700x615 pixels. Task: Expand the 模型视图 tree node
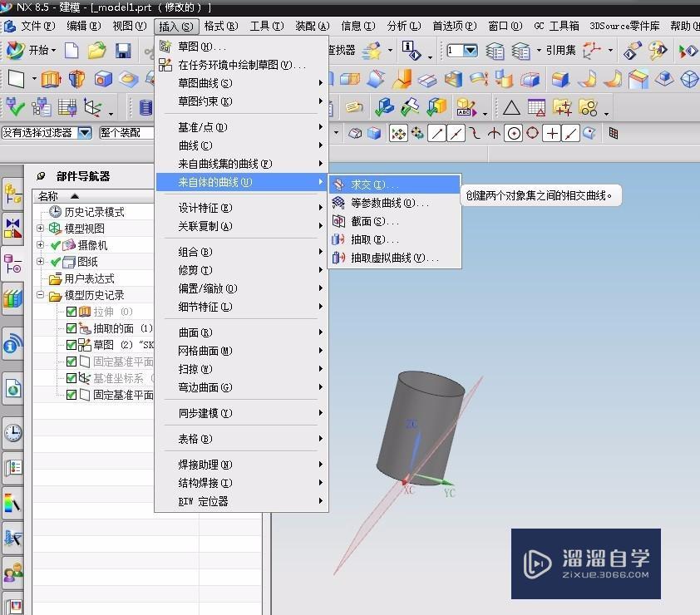pos(40,229)
